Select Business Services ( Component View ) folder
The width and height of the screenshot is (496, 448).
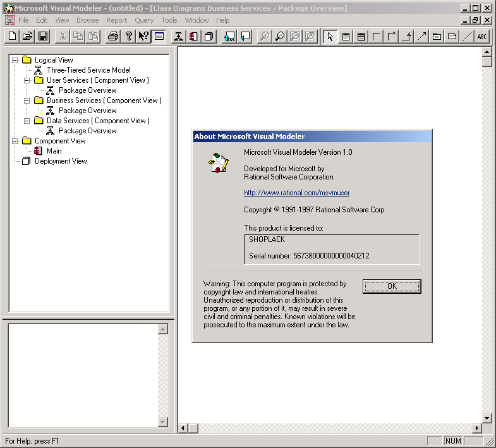tap(104, 100)
